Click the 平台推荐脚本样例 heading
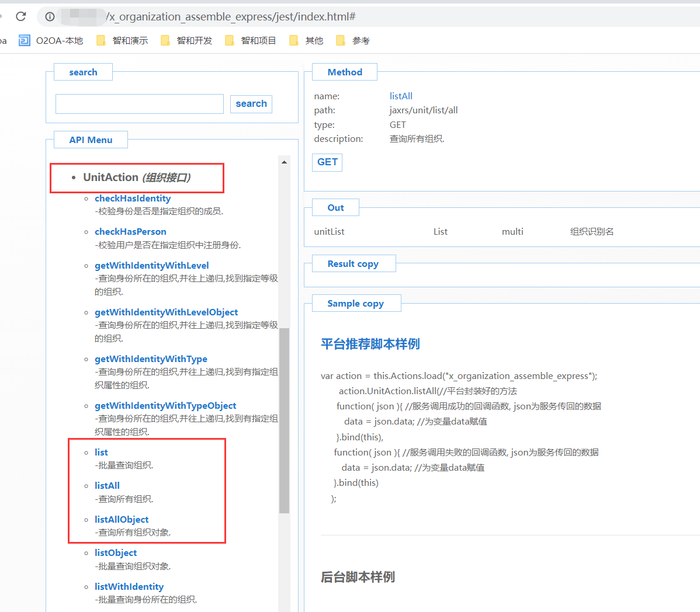Image resolution: width=700 pixels, height=612 pixels. (370, 344)
